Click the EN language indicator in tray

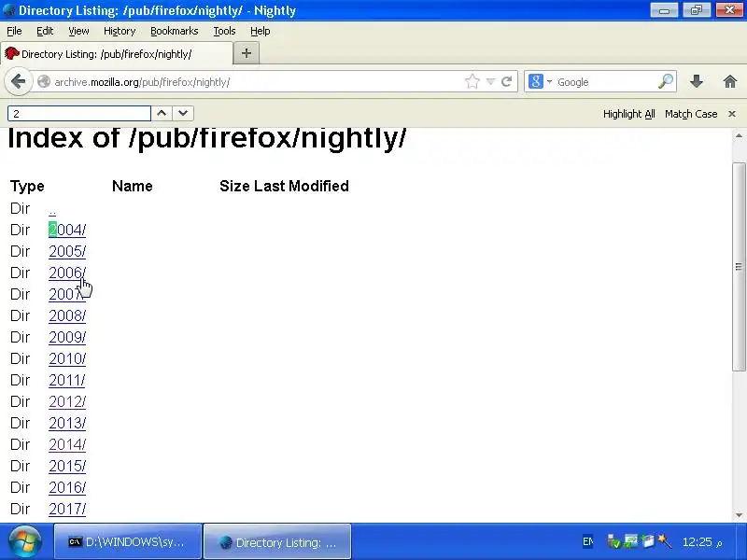[588, 542]
